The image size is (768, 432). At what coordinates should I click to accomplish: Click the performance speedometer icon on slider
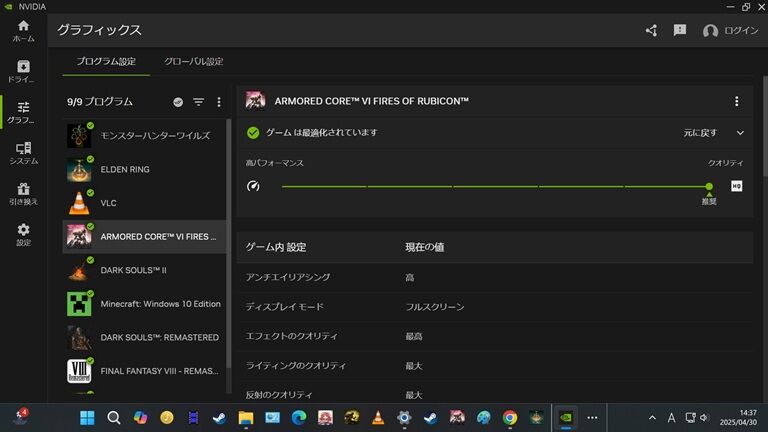pyautogui.click(x=253, y=186)
